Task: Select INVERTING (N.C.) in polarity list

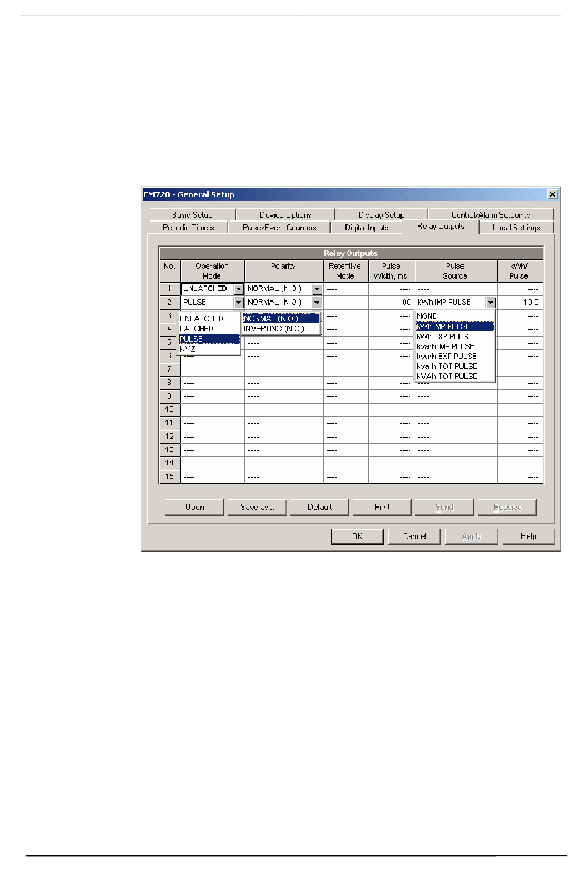Action: tap(281, 329)
